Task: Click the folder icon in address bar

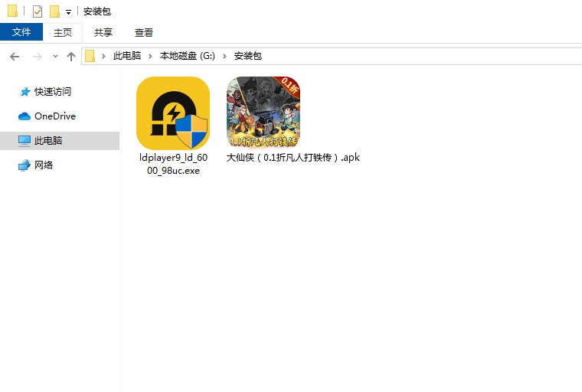Action: [x=90, y=56]
